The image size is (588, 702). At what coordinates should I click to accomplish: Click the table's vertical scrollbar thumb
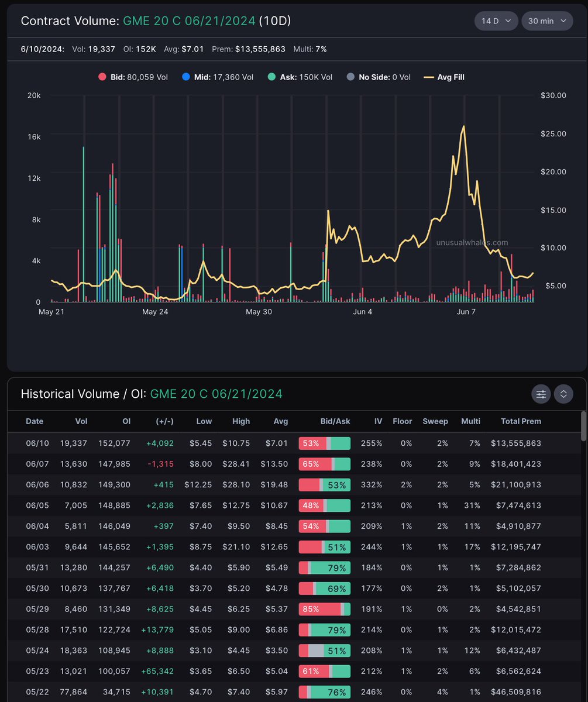(x=583, y=426)
